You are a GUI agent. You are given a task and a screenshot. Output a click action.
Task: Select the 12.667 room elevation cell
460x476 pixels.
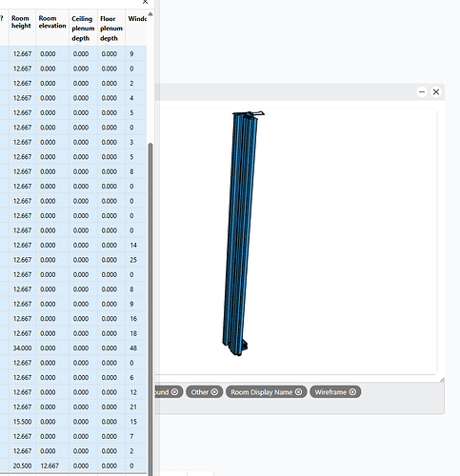point(50,466)
